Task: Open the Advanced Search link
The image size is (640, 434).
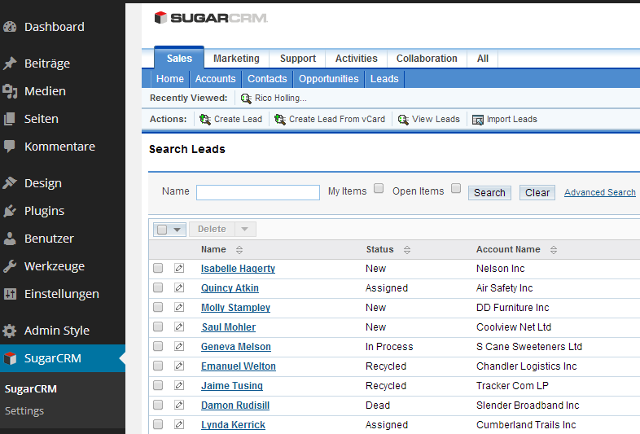Action: click(x=600, y=192)
